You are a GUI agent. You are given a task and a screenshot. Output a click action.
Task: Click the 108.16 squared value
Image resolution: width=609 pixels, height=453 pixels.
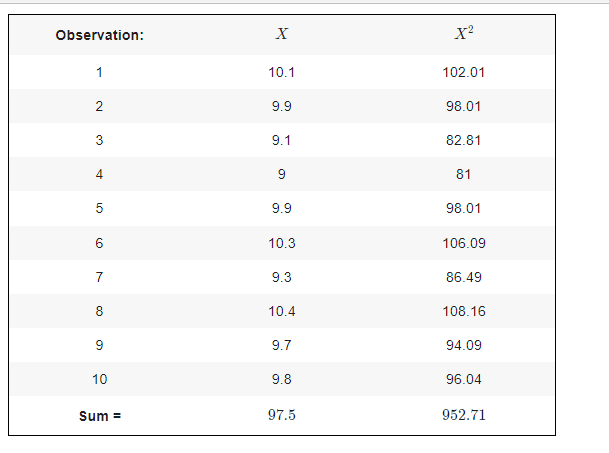click(x=463, y=311)
